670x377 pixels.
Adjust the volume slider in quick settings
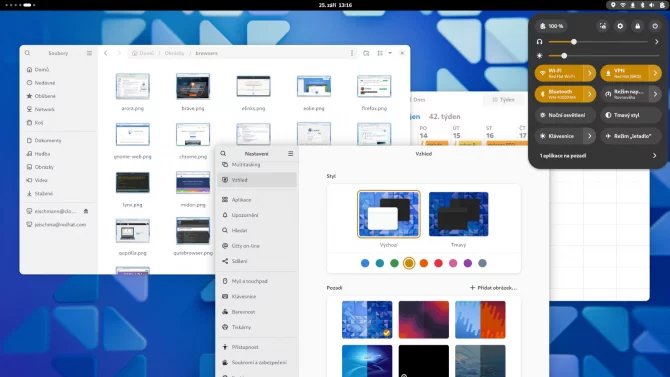pyautogui.click(x=598, y=42)
